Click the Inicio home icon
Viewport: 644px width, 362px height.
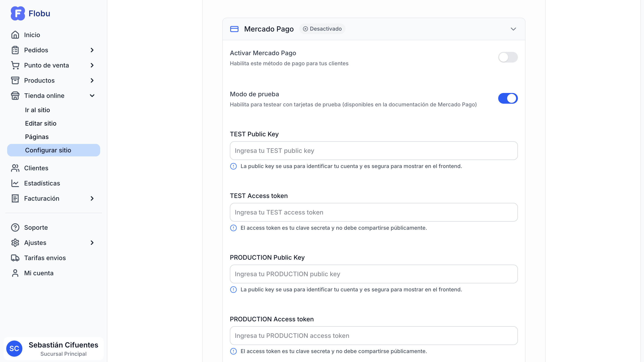pos(15,35)
